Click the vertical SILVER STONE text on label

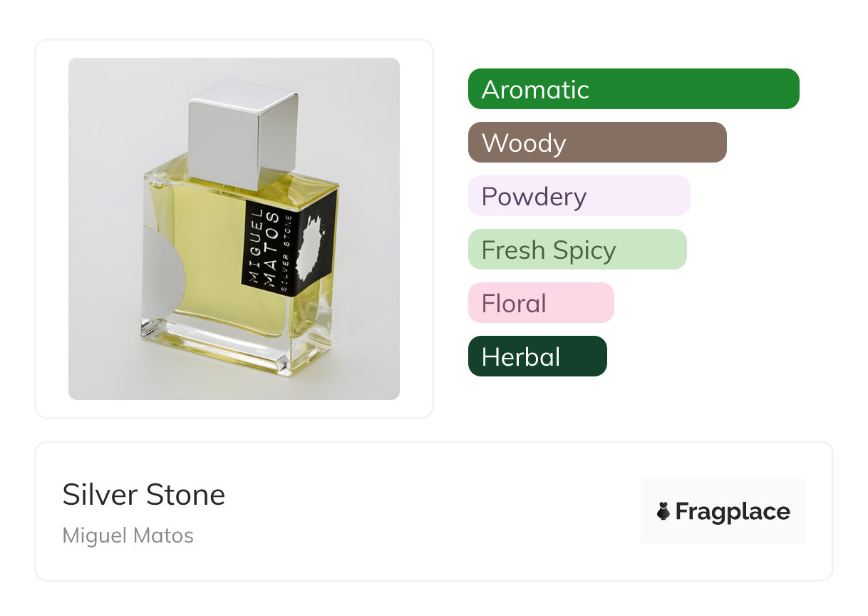[x=288, y=249]
